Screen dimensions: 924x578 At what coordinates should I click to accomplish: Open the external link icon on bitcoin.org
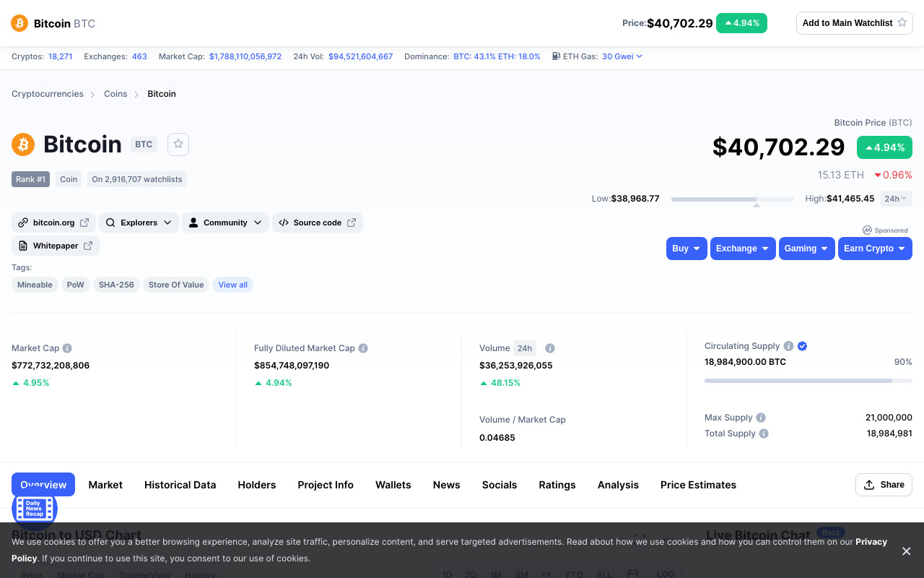click(x=84, y=223)
